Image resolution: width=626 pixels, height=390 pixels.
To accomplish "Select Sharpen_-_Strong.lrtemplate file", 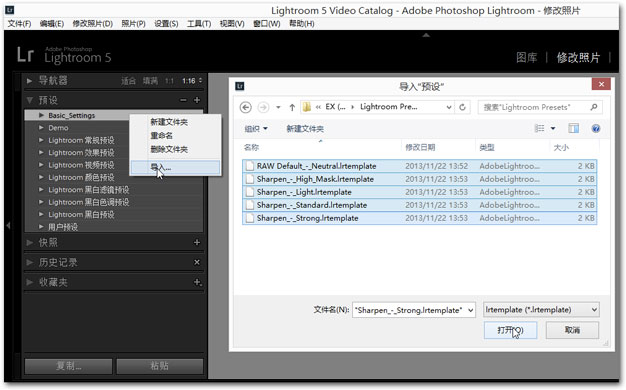I will tap(419, 218).
